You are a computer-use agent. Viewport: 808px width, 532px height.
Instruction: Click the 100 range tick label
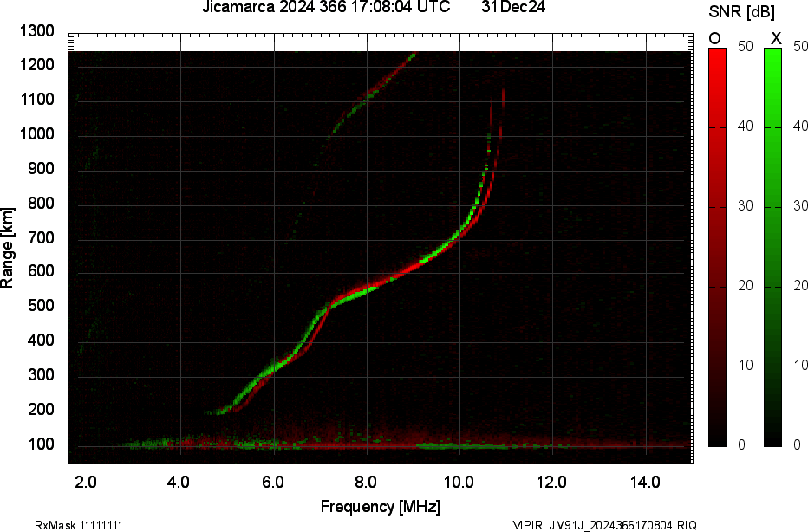(41, 444)
